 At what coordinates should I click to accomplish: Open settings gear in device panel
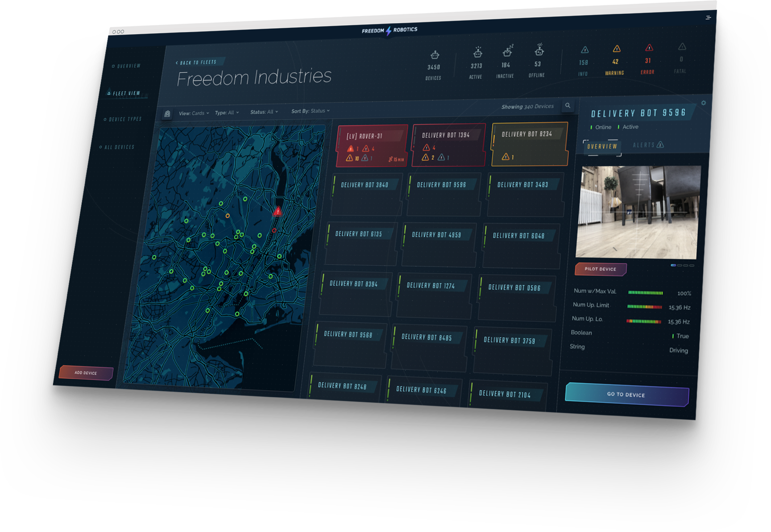point(703,103)
